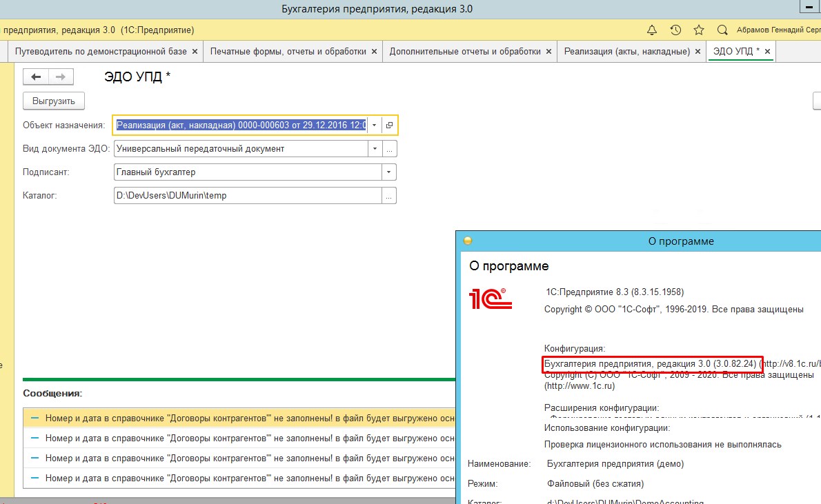The image size is (821, 504).
Task: Click the Сообщения heading
Action: pyautogui.click(x=52, y=394)
